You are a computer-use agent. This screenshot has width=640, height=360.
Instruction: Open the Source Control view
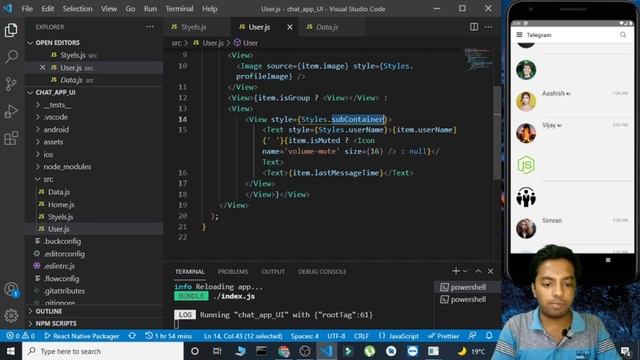[x=11, y=84]
